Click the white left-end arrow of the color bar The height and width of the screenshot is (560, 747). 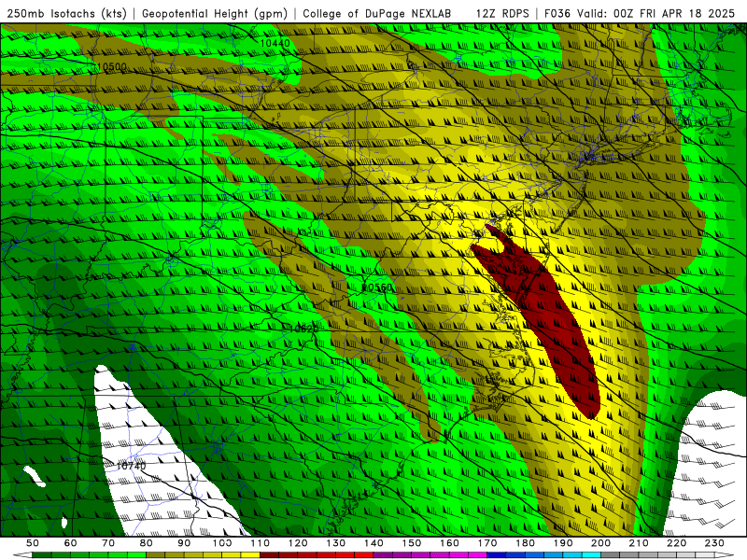point(22,555)
